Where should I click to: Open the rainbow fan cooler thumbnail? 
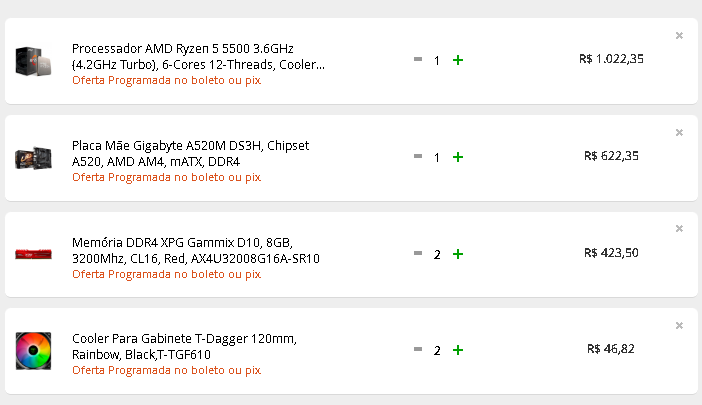(33, 351)
